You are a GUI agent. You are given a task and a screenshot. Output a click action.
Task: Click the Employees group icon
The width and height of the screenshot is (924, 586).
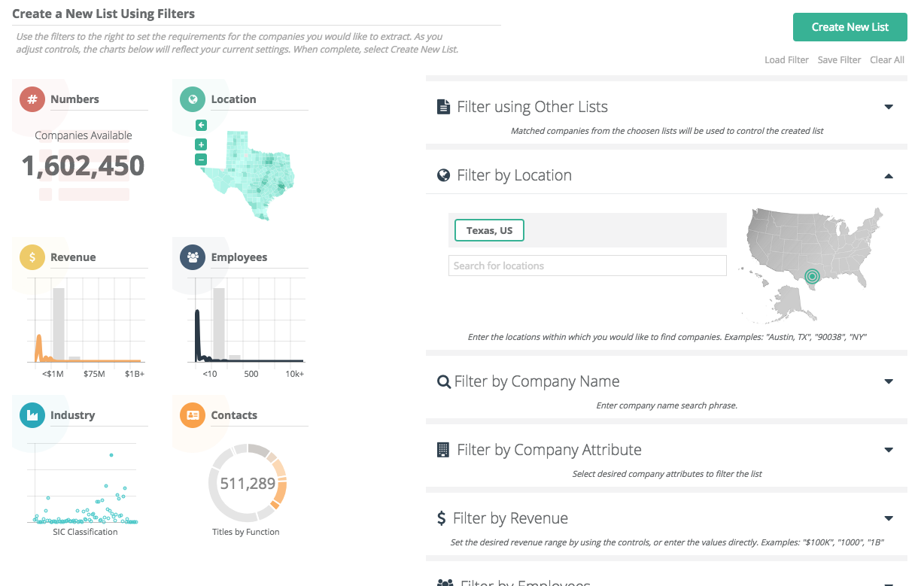coord(193,257)
